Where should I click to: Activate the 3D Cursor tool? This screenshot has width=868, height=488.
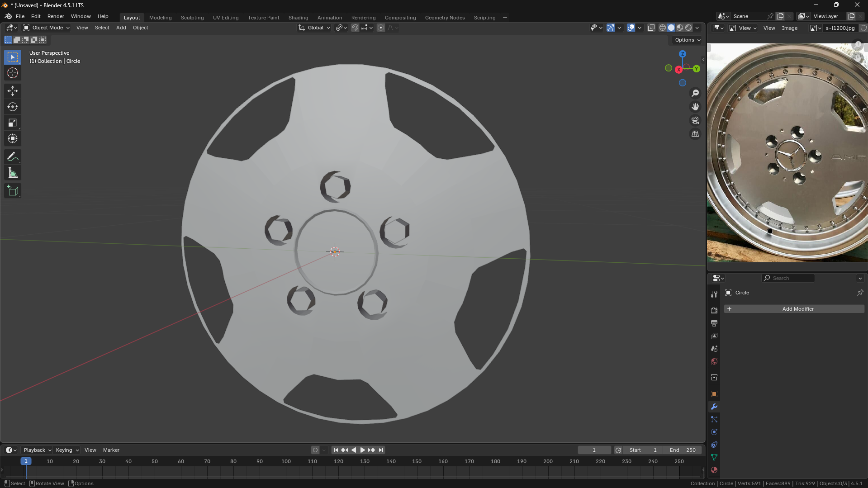[13, 73]
